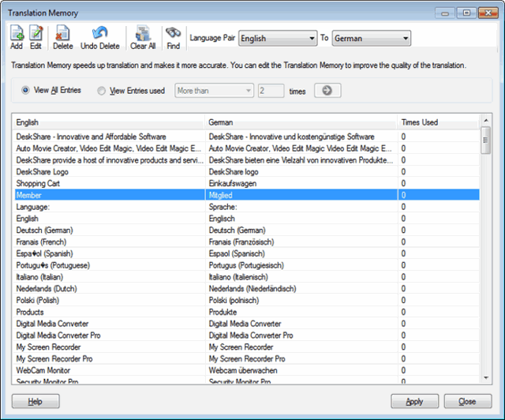This screenshot has height=420, width=505.
Task: Click the 'Englisch' German translation
Action: pyautogui.click(x=222, y=219)
